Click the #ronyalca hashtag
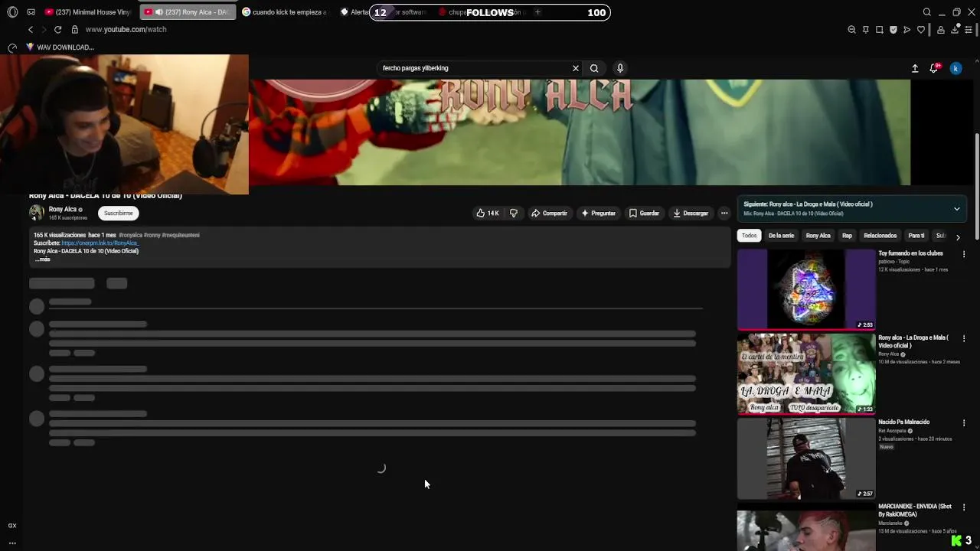 pos(130,235)
